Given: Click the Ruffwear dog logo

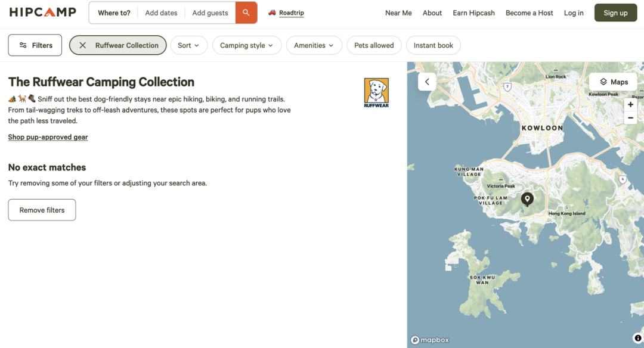Looking at the screenshot, I should [376, 93].
